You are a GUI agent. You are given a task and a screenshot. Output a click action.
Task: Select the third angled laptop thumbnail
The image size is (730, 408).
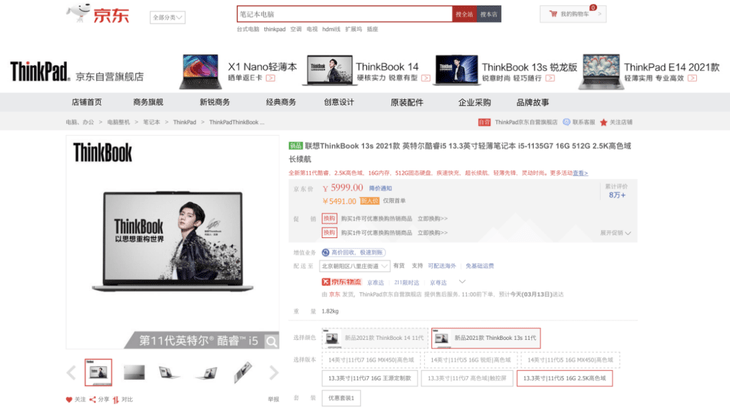[x=169, y=372]
